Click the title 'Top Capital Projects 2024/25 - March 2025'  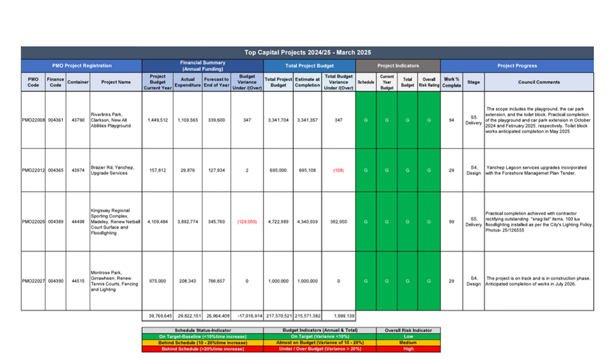point(308,53)
